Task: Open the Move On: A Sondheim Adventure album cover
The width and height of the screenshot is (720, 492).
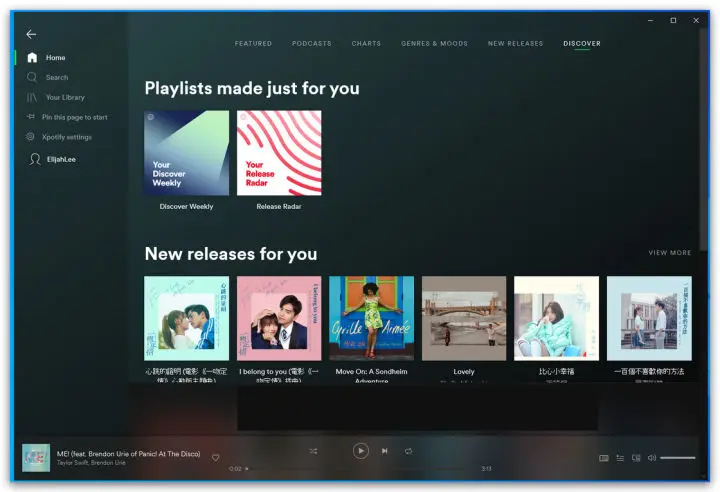Action: [371, 318]
